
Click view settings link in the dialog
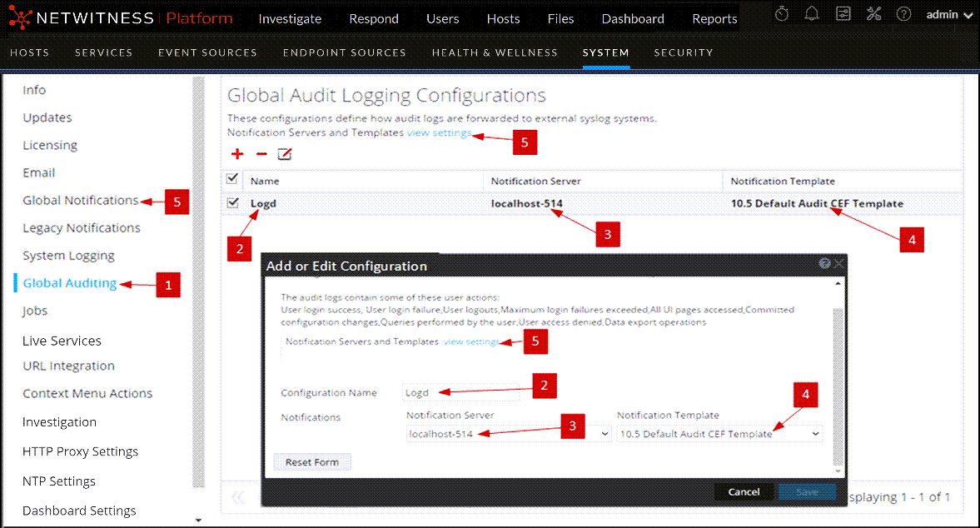[x=471, y=341]
